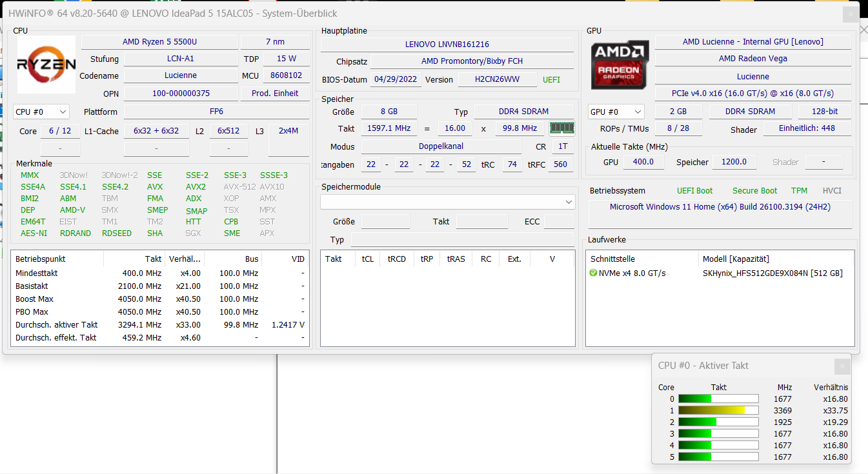Click the AVX2 feature label

[196, 187]
